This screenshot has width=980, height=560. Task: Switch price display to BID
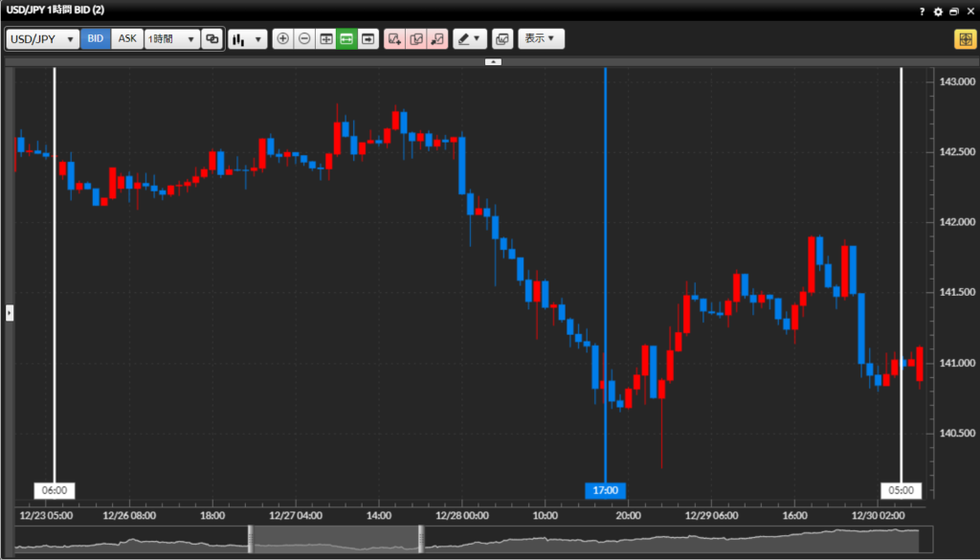(x=96, y=39)
